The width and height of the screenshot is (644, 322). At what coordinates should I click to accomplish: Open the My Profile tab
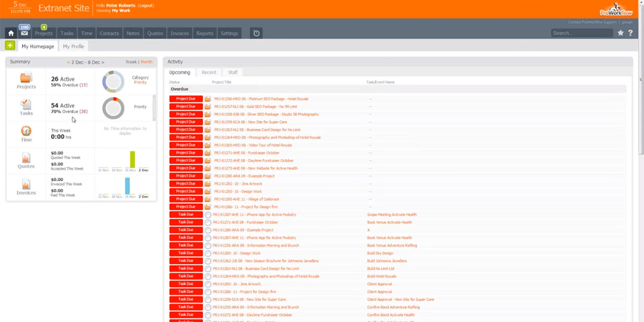tap(74, 47)
